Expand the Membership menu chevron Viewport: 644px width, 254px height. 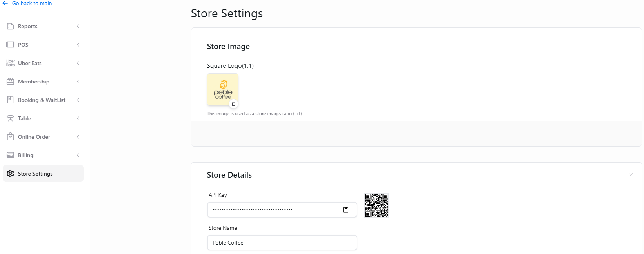pyautogui.click(x=78, y=82)
